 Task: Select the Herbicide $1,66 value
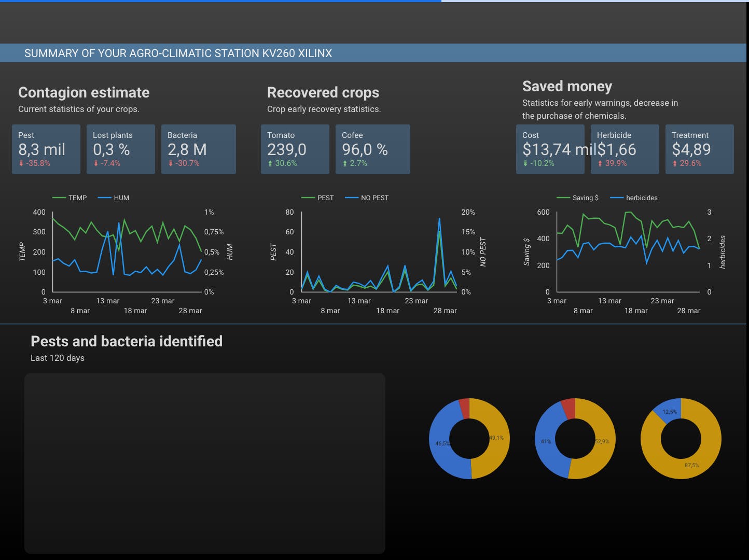(617, 149)
